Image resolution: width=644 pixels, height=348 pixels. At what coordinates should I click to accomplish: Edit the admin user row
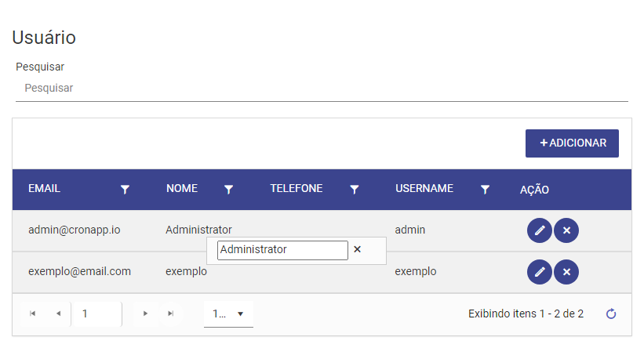click(539, 230)
